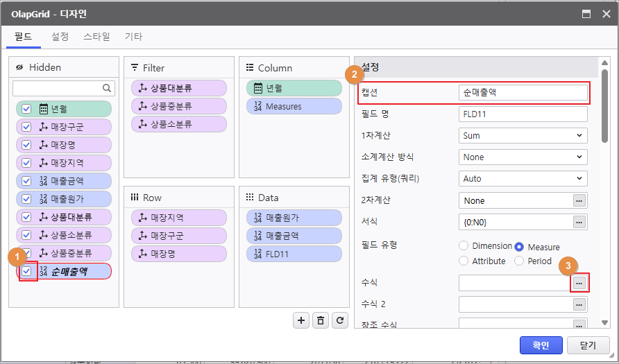This screenshot has width=619, height=364.
Task: Select the Period field type radio
Action: 519,261
